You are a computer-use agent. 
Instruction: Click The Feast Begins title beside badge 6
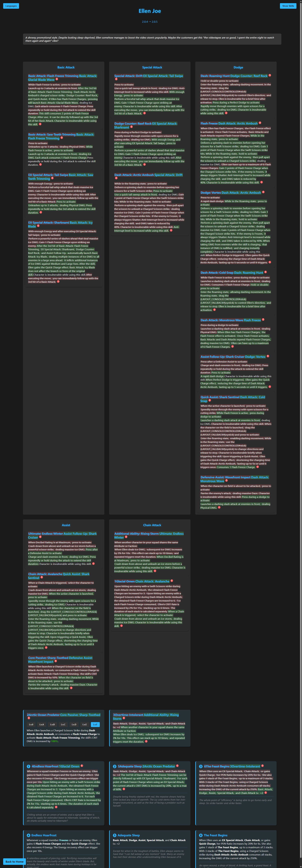[x=215, y=835]
